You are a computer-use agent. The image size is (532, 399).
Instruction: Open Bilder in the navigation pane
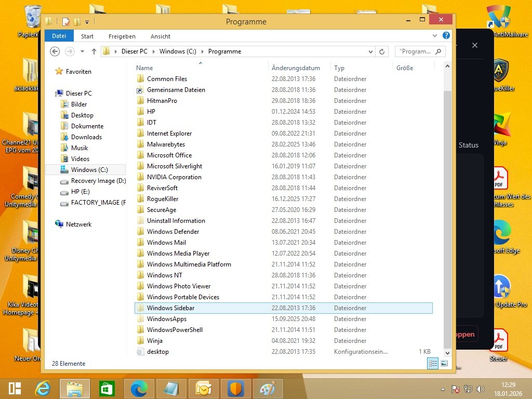79,104
